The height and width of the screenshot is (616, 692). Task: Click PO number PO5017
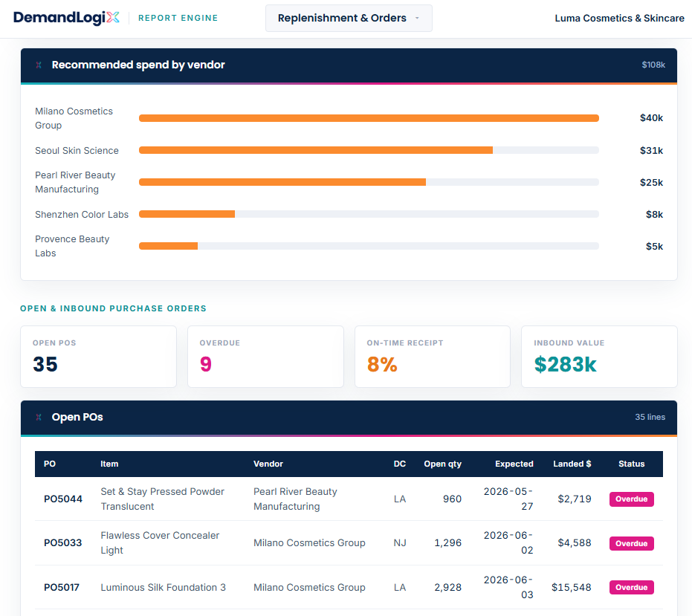click(62, 587)
